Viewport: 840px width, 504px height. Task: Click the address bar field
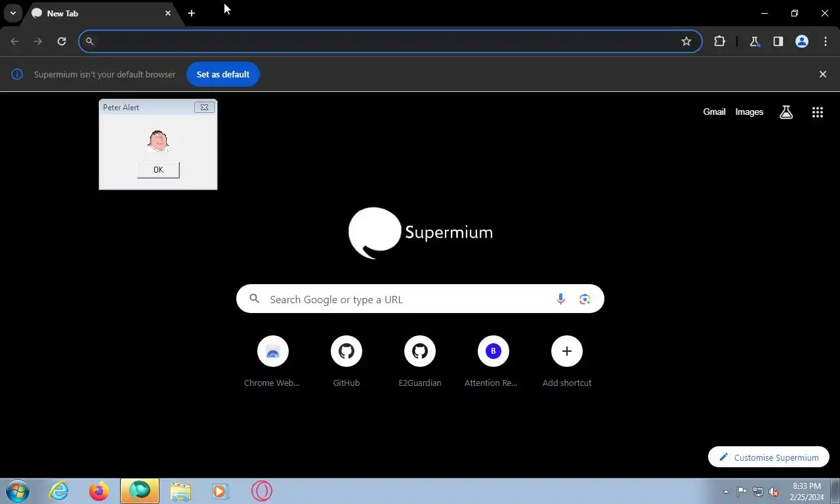(x=390, y=41)
